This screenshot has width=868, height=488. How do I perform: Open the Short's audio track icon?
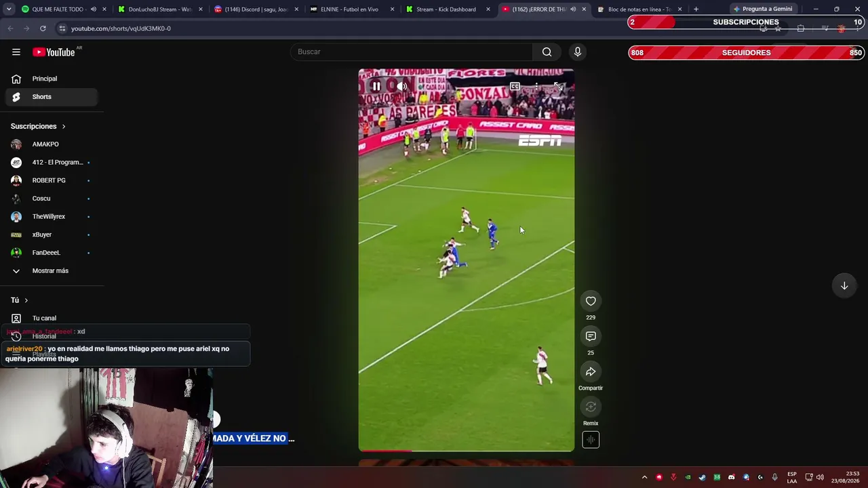(591, 440)
